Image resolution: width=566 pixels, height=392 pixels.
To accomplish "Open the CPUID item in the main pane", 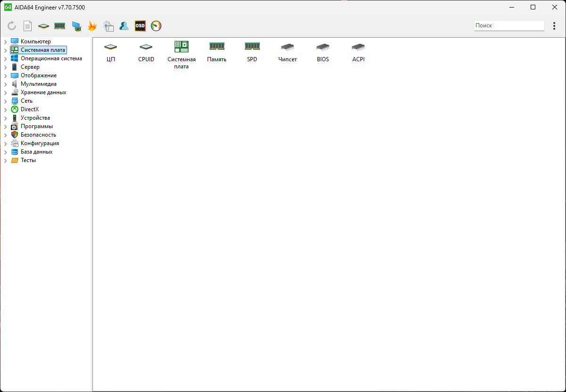I will click(x=146, y=52).
